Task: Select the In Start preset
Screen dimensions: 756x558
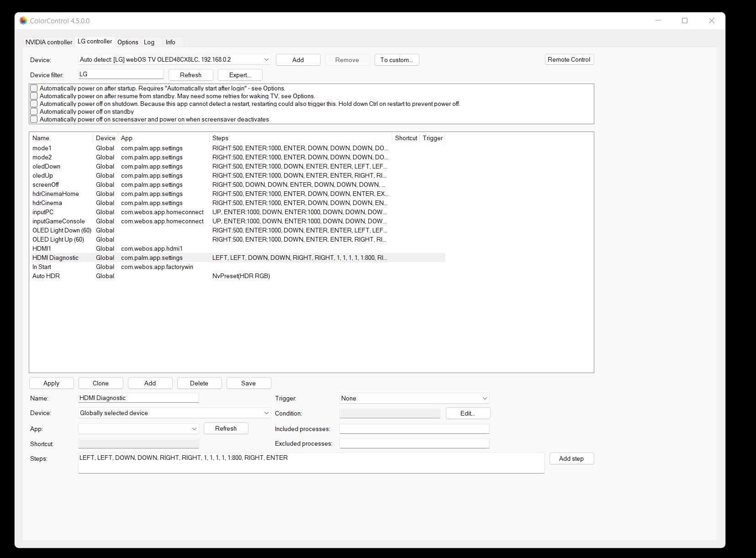Action: 238,267
